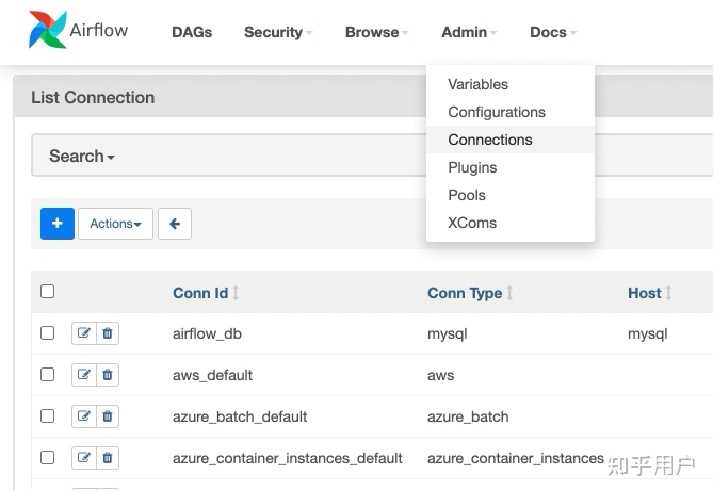Choose Pools in the Admin menu
The image size is (714, 491).
click(467, 195)
